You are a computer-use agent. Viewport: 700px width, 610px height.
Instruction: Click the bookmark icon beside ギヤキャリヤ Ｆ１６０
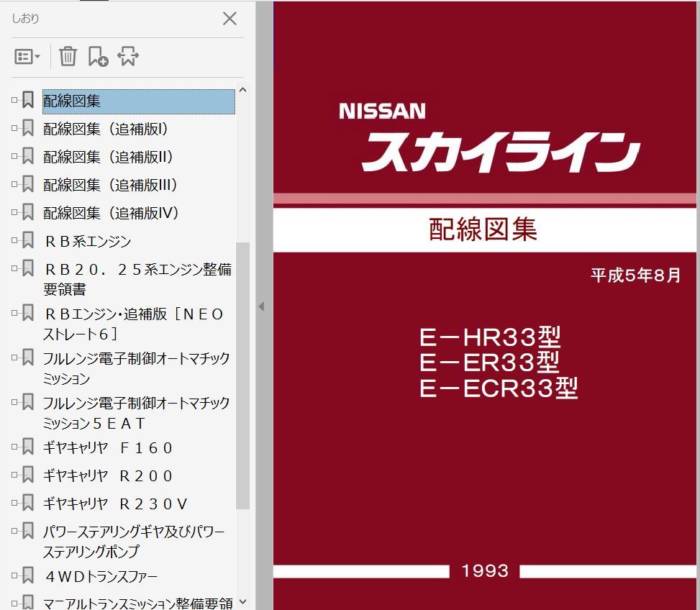[28, 447]
